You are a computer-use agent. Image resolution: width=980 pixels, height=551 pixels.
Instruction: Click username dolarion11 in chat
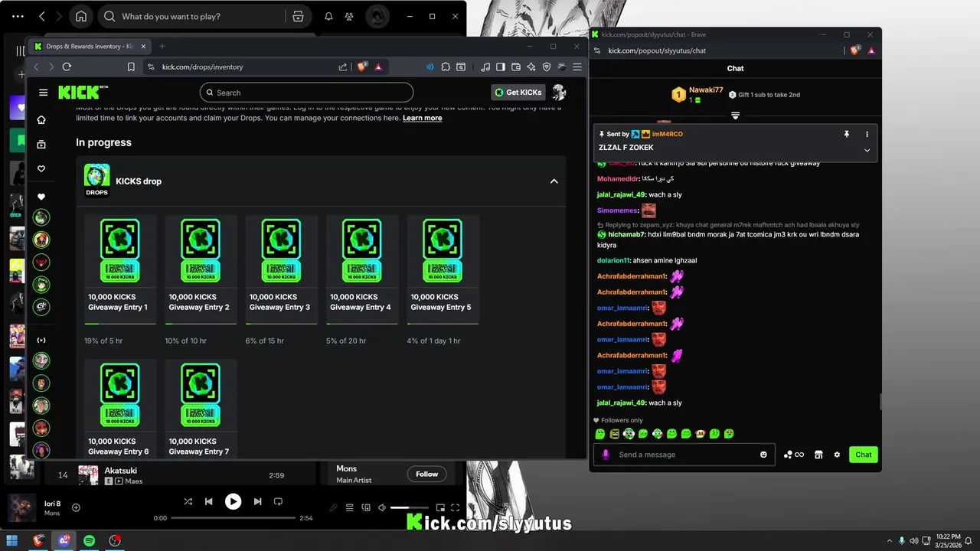[613, 260]
